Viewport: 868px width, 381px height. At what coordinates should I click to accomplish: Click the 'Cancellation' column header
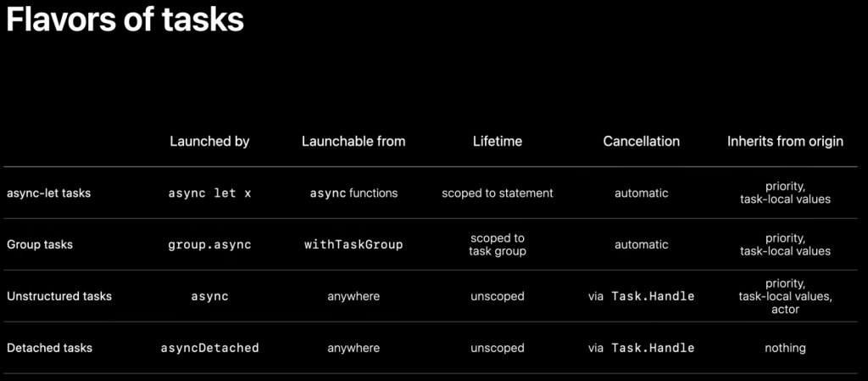click(x=642, y=141)
